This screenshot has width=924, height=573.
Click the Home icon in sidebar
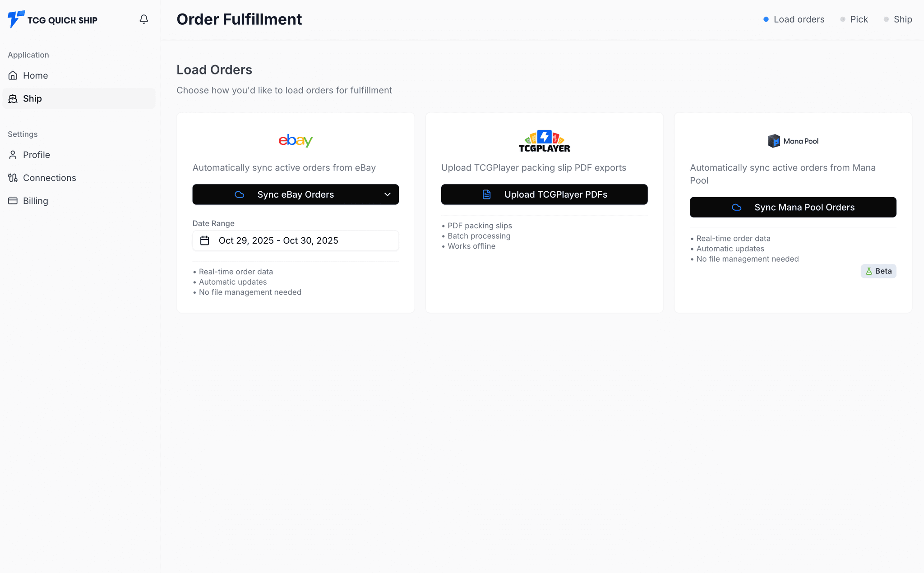point(13,75)
